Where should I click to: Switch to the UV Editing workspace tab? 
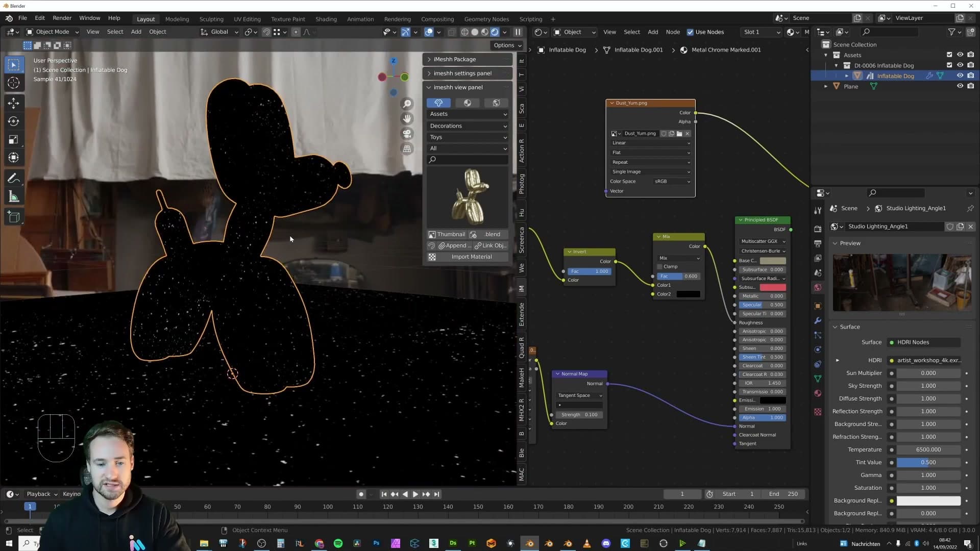[x=247, y=19]
